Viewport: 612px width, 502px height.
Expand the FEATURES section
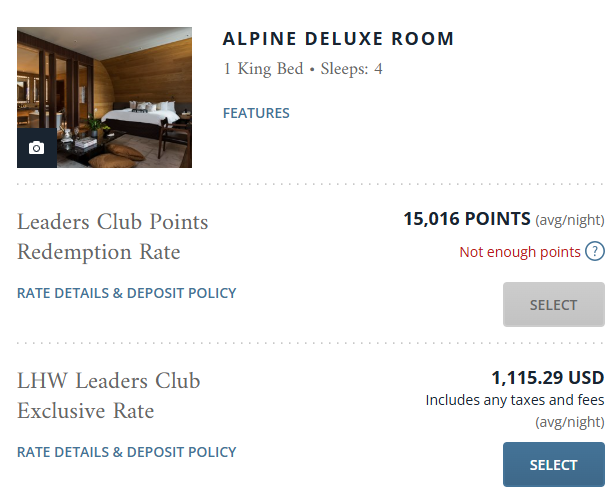point(256,113)
